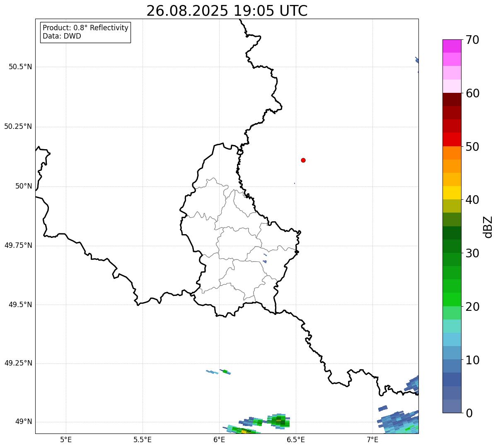Screen dimensions: 498x448
Task: Click the green radar echo near 49.2°N 6°E
Action: (225, 372)
